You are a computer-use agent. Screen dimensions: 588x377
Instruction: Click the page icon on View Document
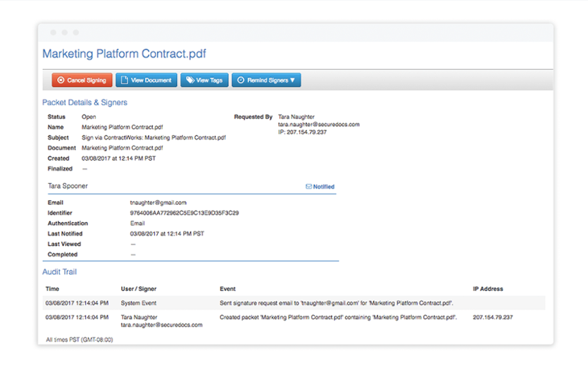coord(123,80)
